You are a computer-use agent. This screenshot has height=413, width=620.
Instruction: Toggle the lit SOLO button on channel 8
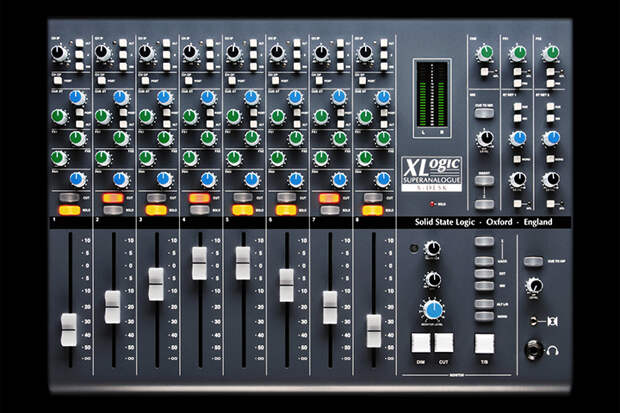[372, 210]
